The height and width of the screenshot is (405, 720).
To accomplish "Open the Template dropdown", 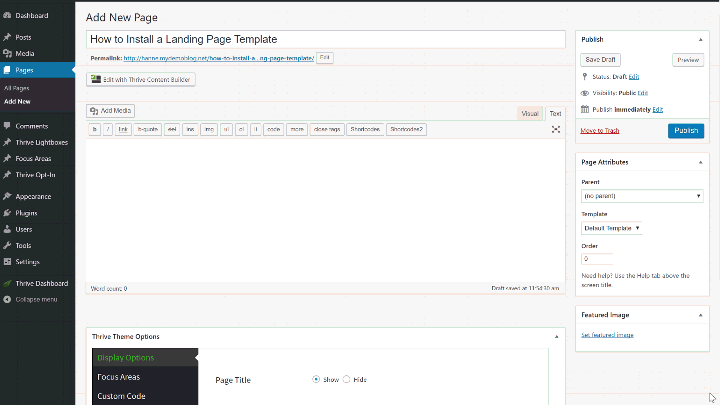I will (611, 228).
